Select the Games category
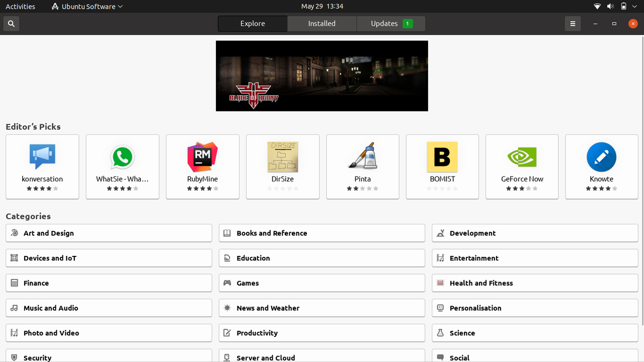644x362 pixels. 322,283
